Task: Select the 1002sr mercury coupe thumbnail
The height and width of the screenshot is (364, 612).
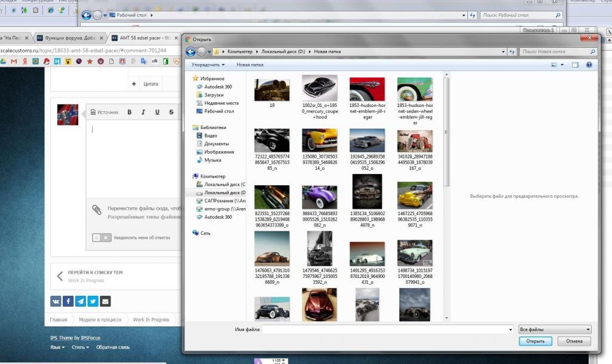Action: point(319,88)
